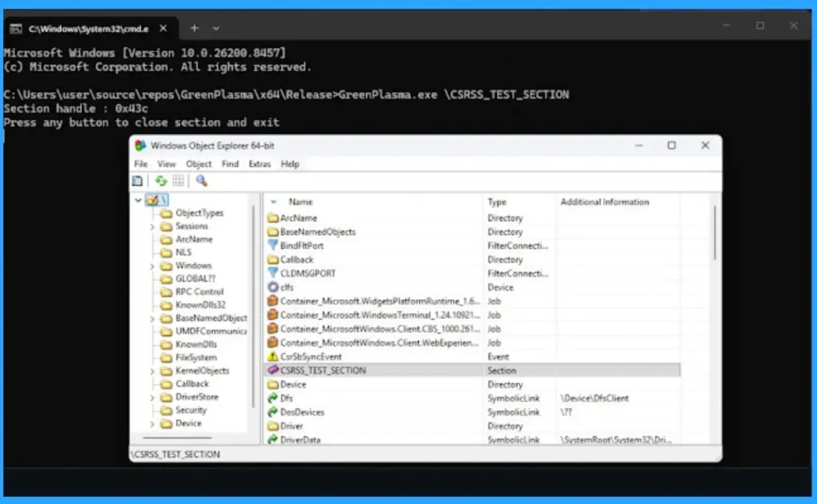Select Security in the tree
Screen dimensions: 817x504
pyautogui.click(x=191, y=410)
